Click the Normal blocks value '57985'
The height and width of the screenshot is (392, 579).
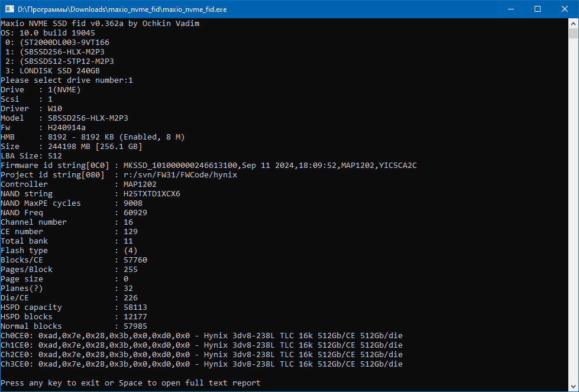135,326
